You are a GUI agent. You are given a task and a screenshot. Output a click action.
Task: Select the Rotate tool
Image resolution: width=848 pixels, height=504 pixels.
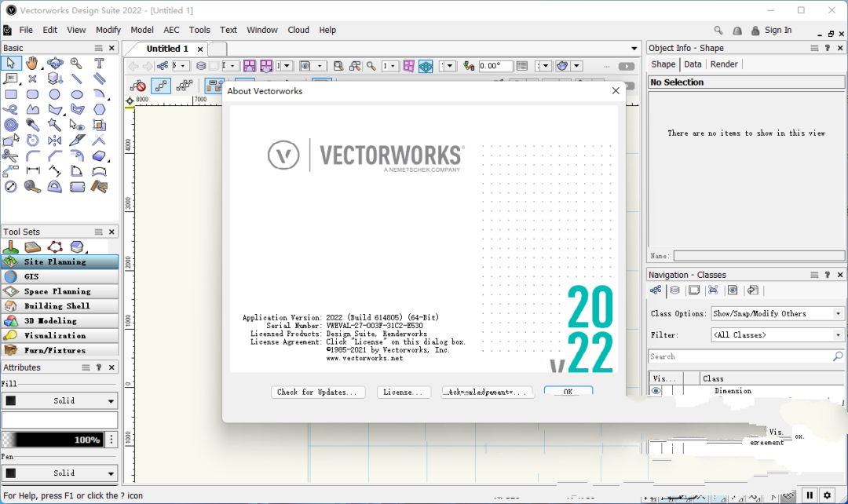coord(32,141)
